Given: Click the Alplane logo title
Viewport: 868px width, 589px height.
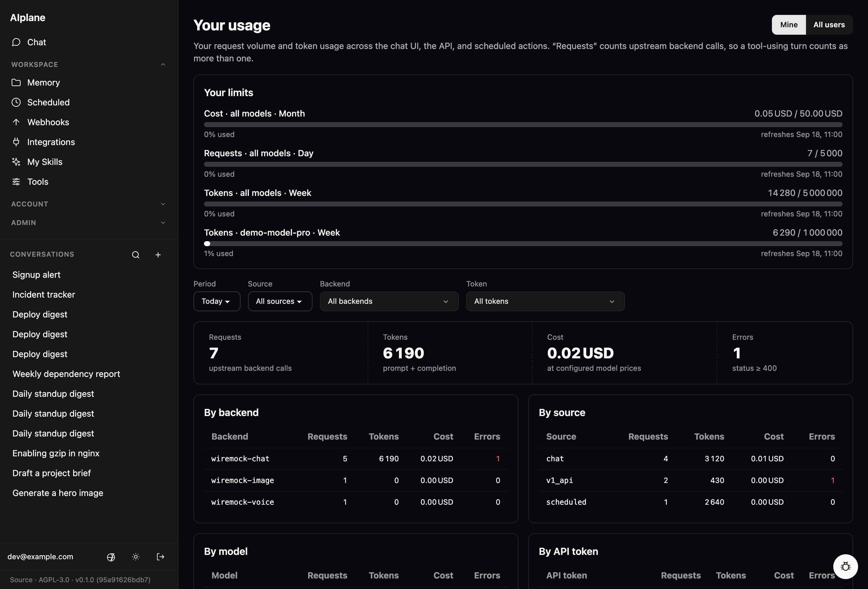Looking at the screenshot, I should pyautogui.click(x=28, y=18).
